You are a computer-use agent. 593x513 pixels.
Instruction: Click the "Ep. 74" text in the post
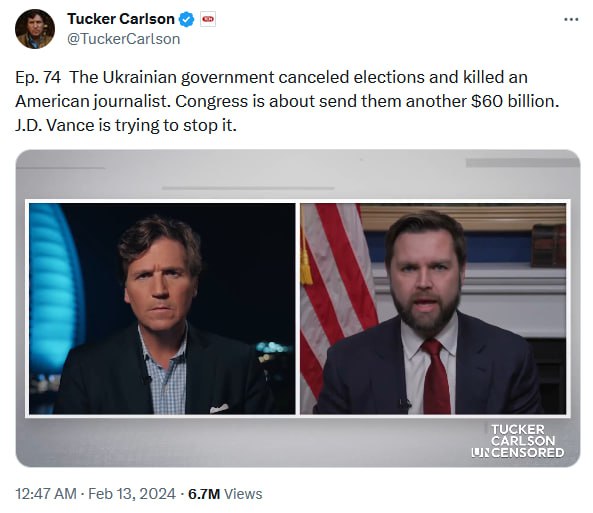(38, 77)
